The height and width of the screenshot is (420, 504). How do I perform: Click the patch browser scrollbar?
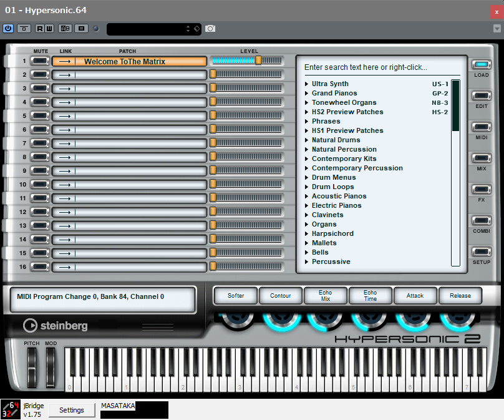455,173
